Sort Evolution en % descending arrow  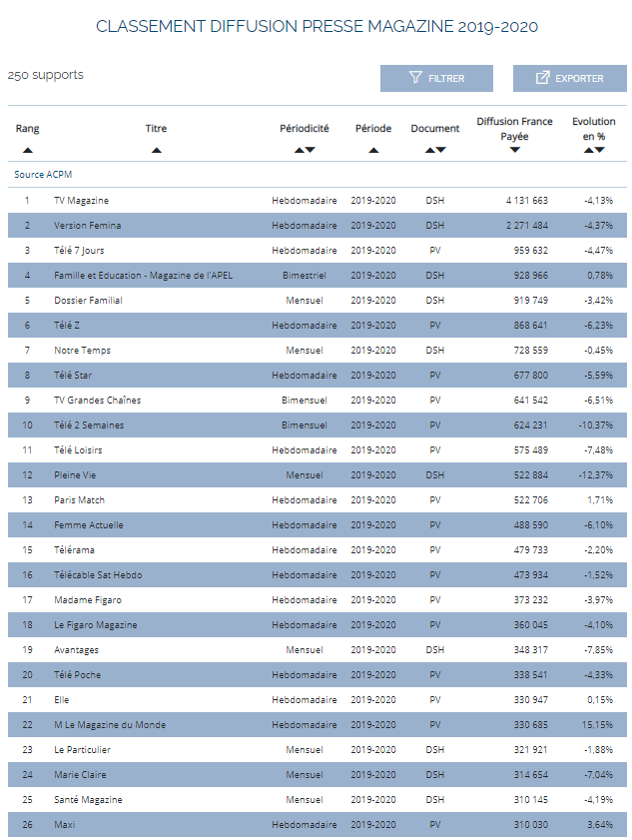click(x=600, y=151)
